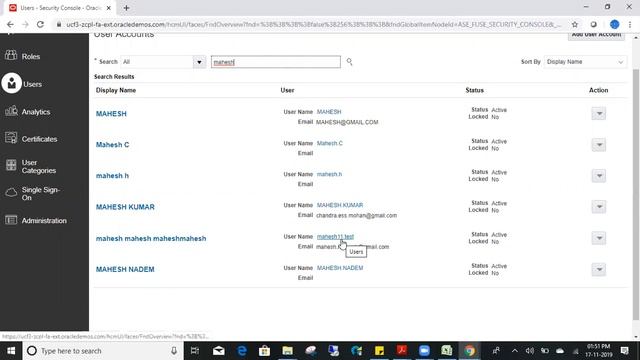Open the Certificates sidebar icon
Screen dimensions: 640x360
pyautogui.click(x=11, y=138)
